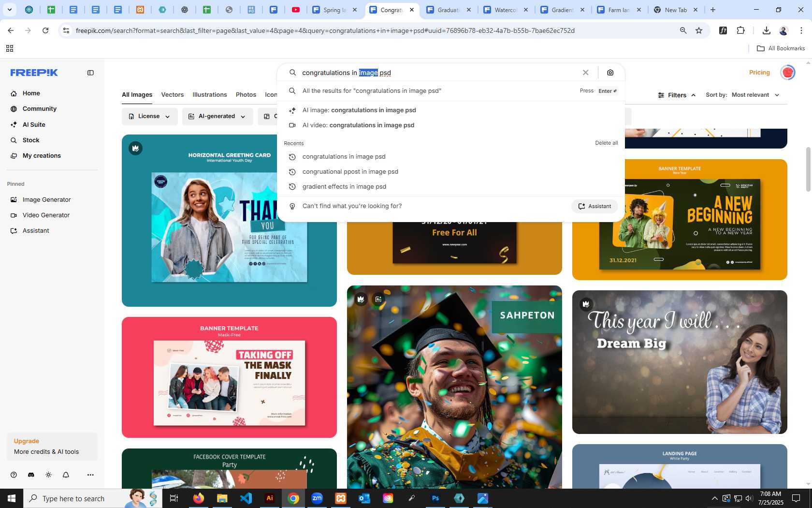Viewport: 812px width, 508px height.
Task: Open the notifications bell icon
Action: pyautogui.click(x=66, y=475)
